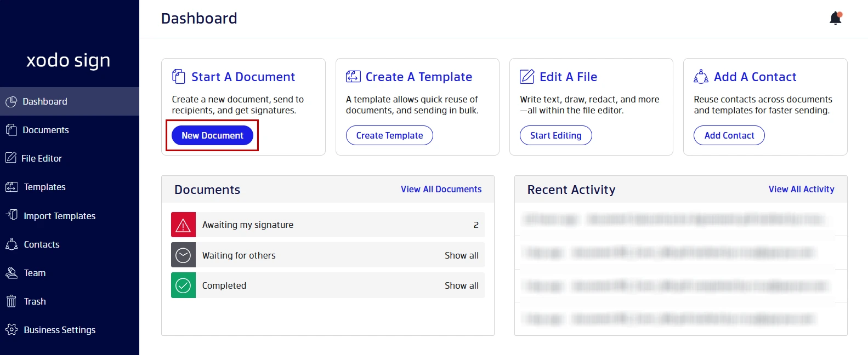The height and width of the screenshot is (355, 868).
Task: Click the Dashboard pie chart icon in the sidebar
Action: coord(12,101)
